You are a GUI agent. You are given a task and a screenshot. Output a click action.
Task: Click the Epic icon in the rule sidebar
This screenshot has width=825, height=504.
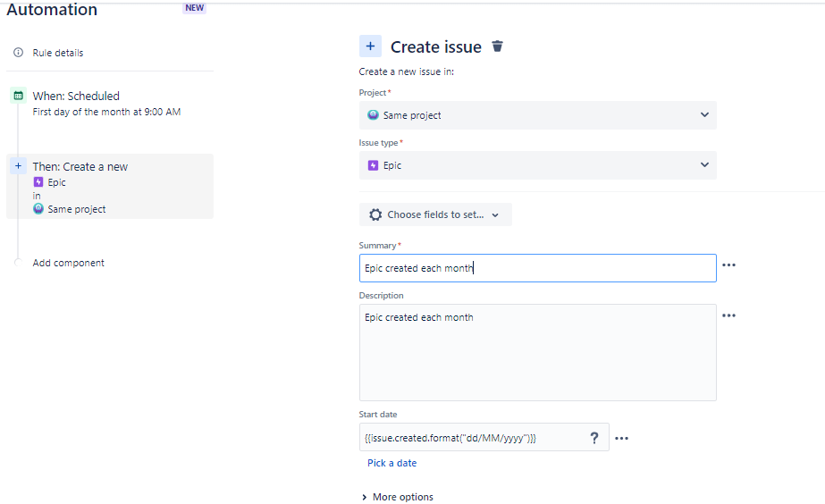[38, 182]
